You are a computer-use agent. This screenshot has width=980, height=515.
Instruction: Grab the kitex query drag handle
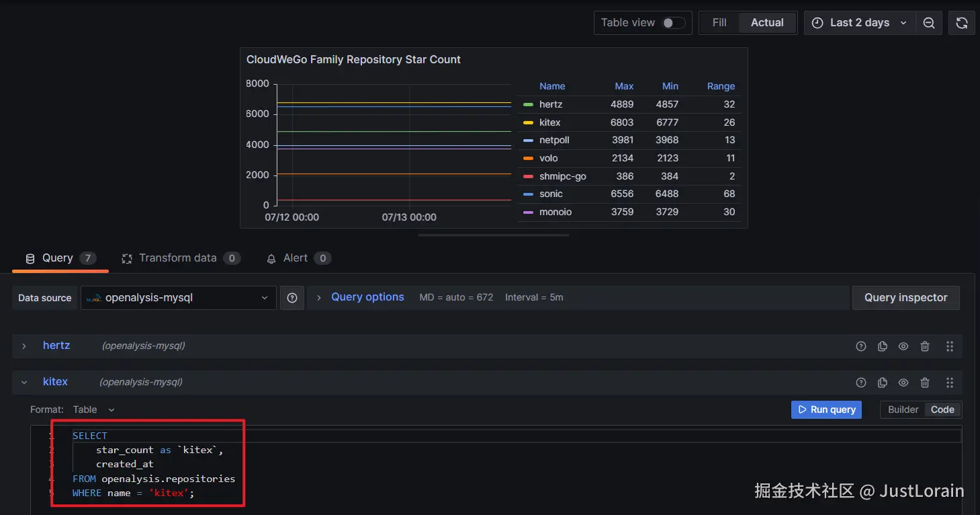(x=950, y=383)
